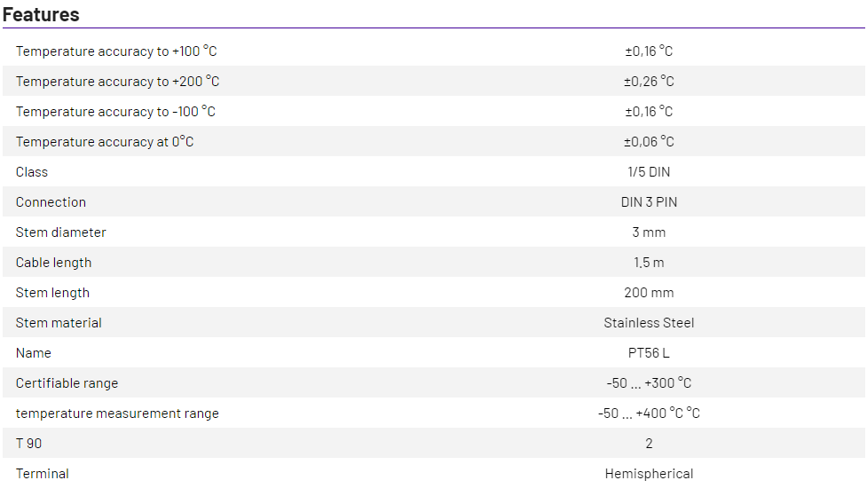Click the 'Temperature accuracy to -100 °C' label

click(115, 112)
